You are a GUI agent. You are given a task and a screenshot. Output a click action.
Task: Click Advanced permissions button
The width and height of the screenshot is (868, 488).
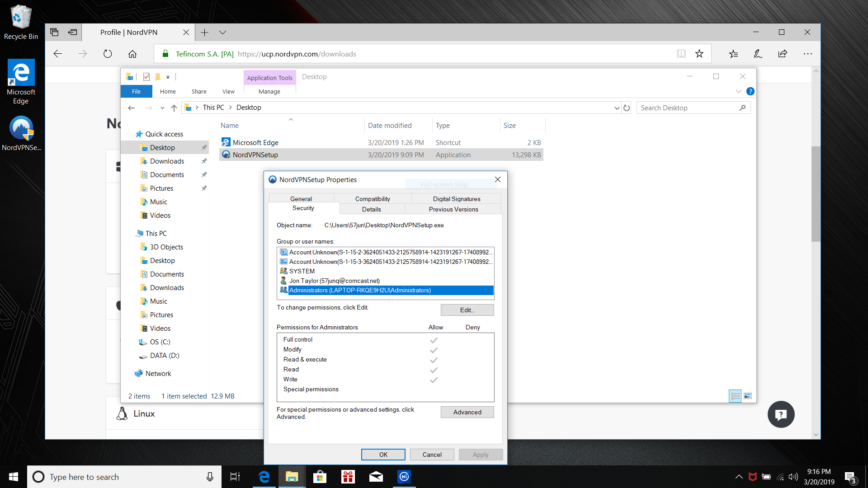click(467, 412)
